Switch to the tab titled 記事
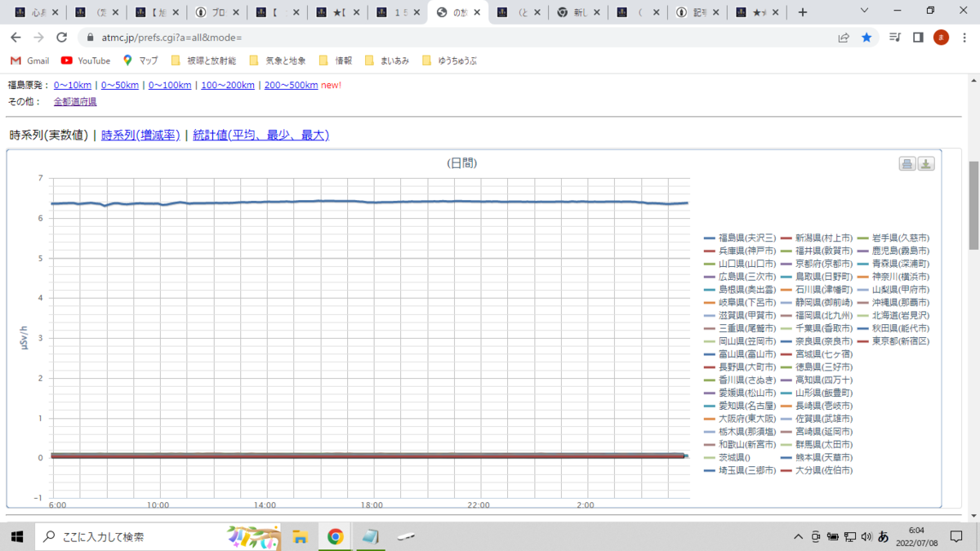Image resolution: width=980 pixels, height=551 pixels. click(698, 12)
